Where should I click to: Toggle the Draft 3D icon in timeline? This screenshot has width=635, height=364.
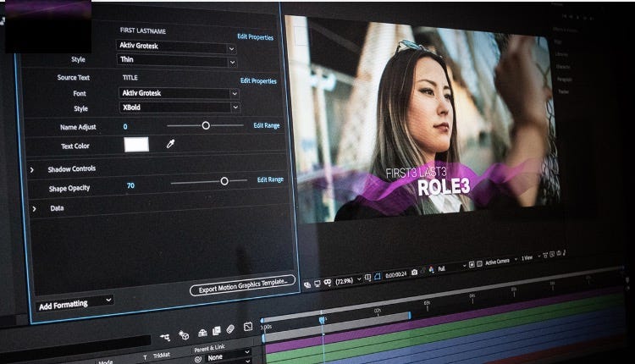[184, 335]
